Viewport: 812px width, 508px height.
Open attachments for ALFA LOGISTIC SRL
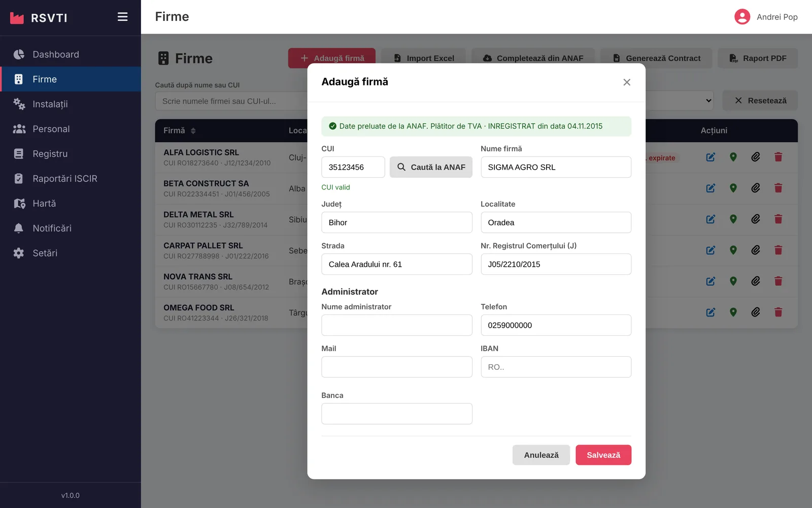[756, 157]
